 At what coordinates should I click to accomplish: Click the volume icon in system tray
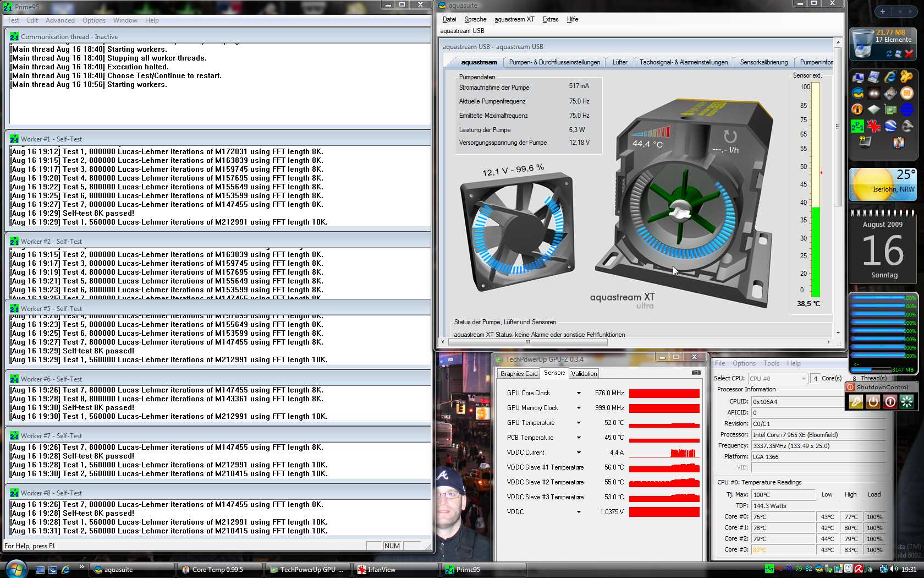pyautogui.click(x=894, y=569)
